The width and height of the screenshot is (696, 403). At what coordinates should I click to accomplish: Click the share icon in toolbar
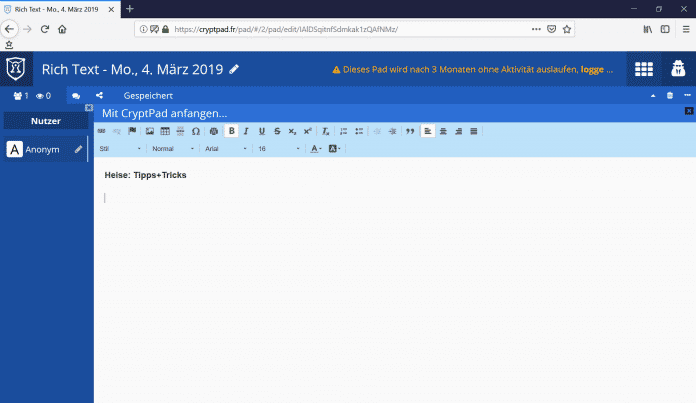[x=99, y=95]
